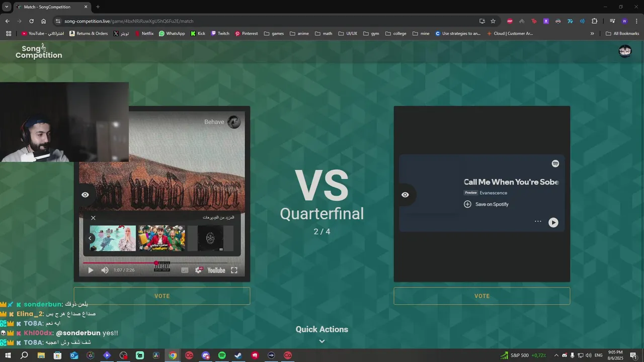The width and height of the screenshot is (644, 362).
Task: Expand the math bookmarks folder
Action: point(324,34)
